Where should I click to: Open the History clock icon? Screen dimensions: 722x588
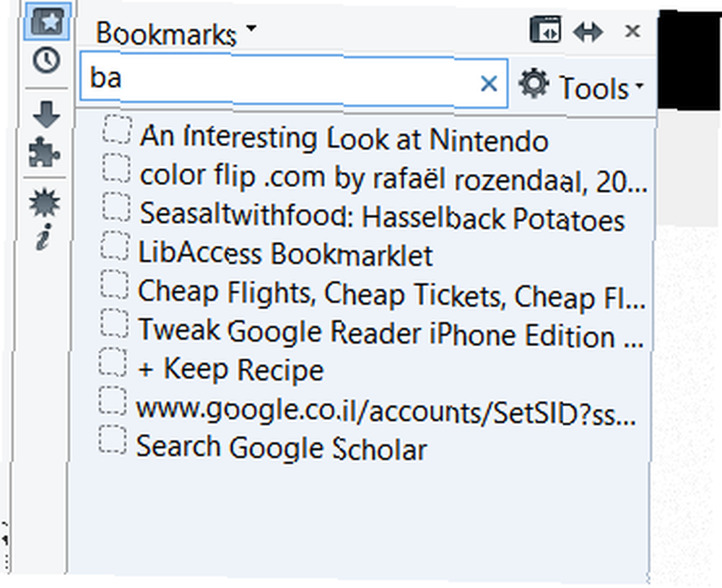46,61
